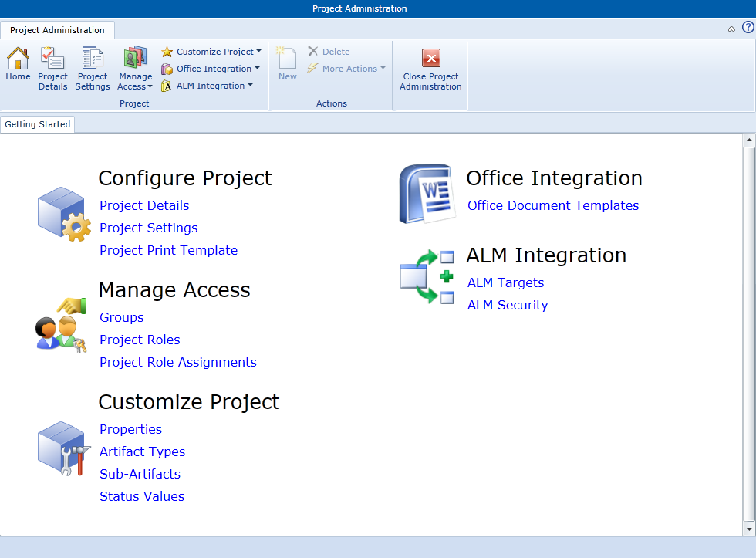Click the Manage Access users icon
The height and width of the screenshot is (558, 756).
[x=61, y=326]
